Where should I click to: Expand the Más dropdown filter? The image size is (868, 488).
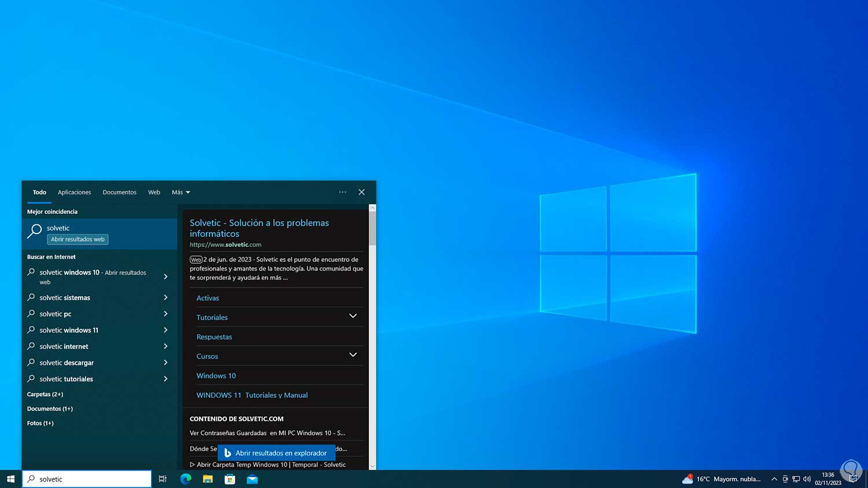coord(181,193)
